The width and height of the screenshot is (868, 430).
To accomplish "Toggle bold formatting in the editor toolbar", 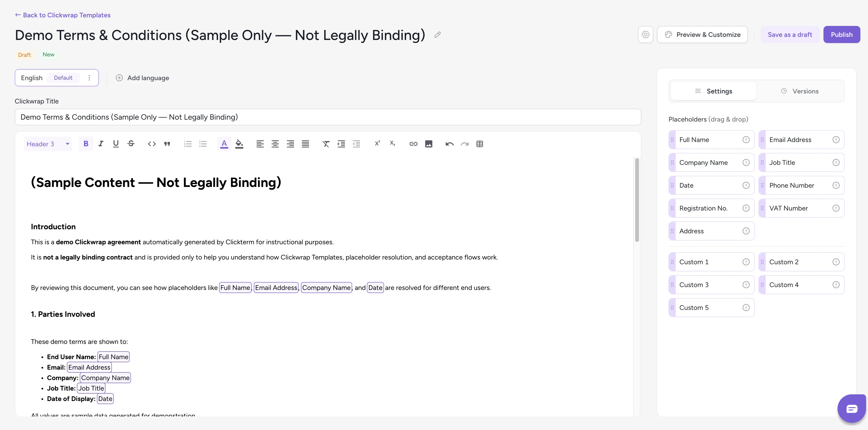I will click(x=86, y=144).
